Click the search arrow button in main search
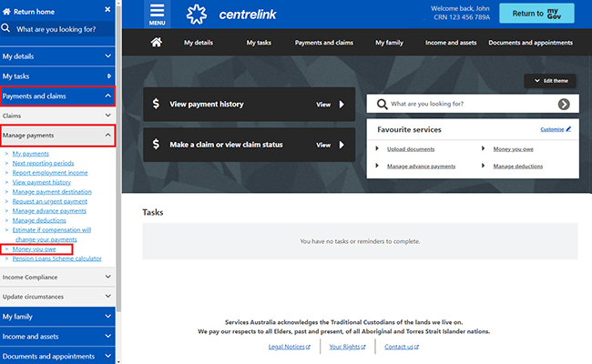The width and height of the screenshot is (592, 364). click(x=564, y=104)
